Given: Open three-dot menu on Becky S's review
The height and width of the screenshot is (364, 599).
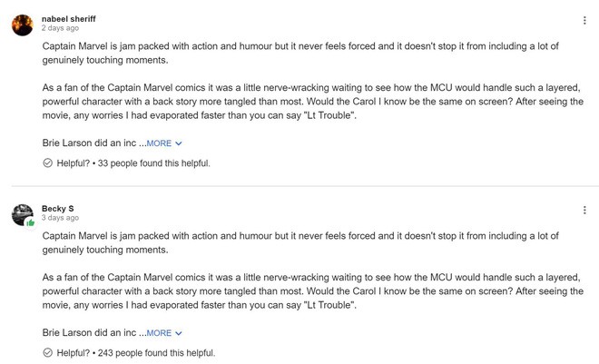Looking at the screenshot, I should point(584,210).
